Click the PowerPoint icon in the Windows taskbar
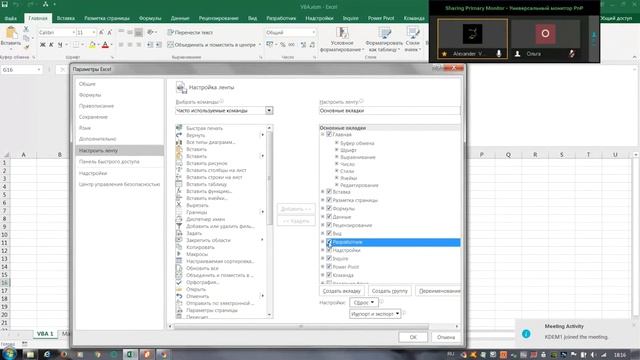 pyautogui.click(x=147, y=354)
